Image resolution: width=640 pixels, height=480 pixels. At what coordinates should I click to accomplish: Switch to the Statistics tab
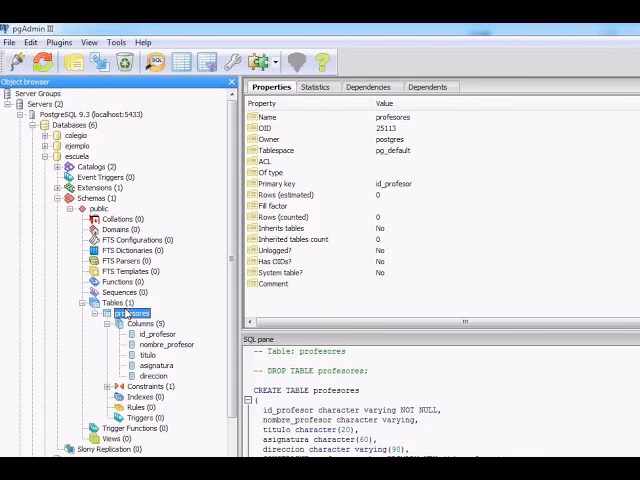pyautogui.click(x=315, y=87)
